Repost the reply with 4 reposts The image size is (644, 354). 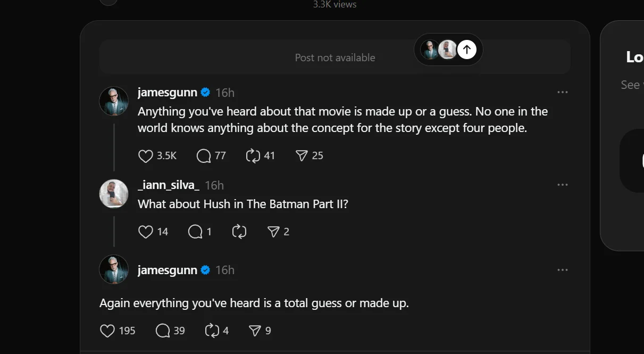pyautogui.click(x=212, y=331)
